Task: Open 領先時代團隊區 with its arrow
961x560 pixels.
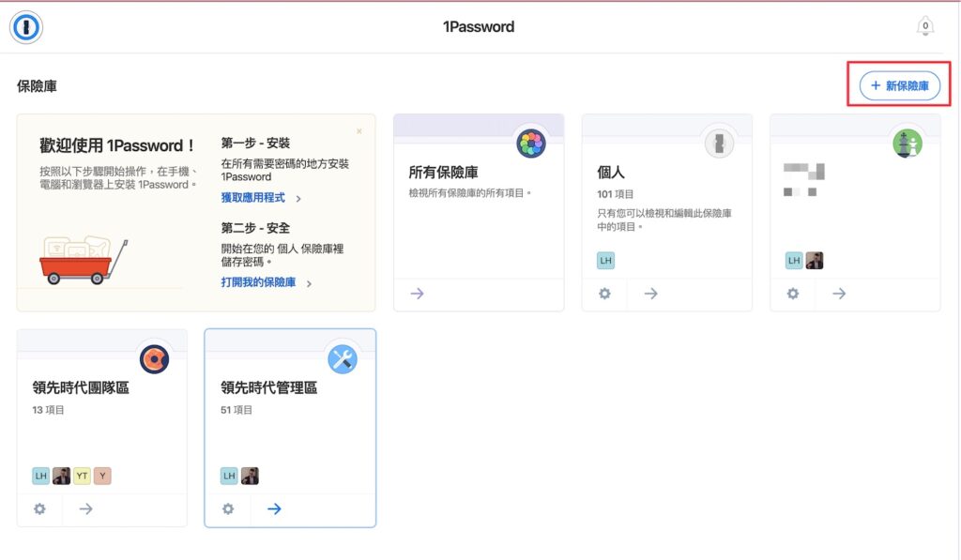Action: (85, 509)
